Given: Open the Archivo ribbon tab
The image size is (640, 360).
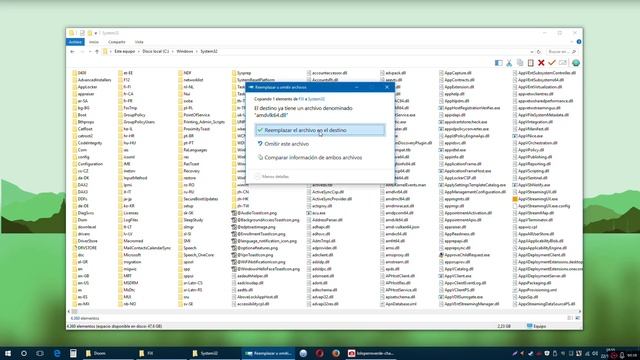Looking at the screenshot, I should [75, 42].
